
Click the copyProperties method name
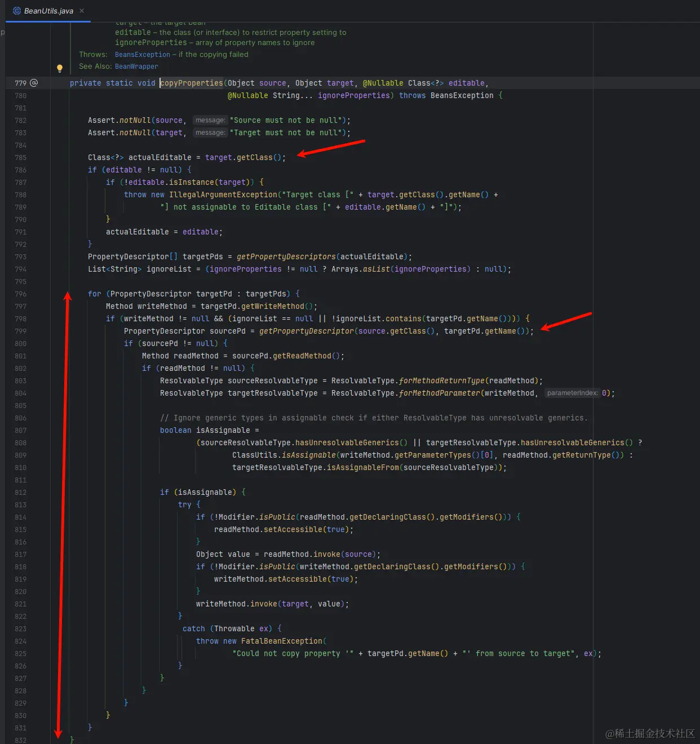(192, 83)
